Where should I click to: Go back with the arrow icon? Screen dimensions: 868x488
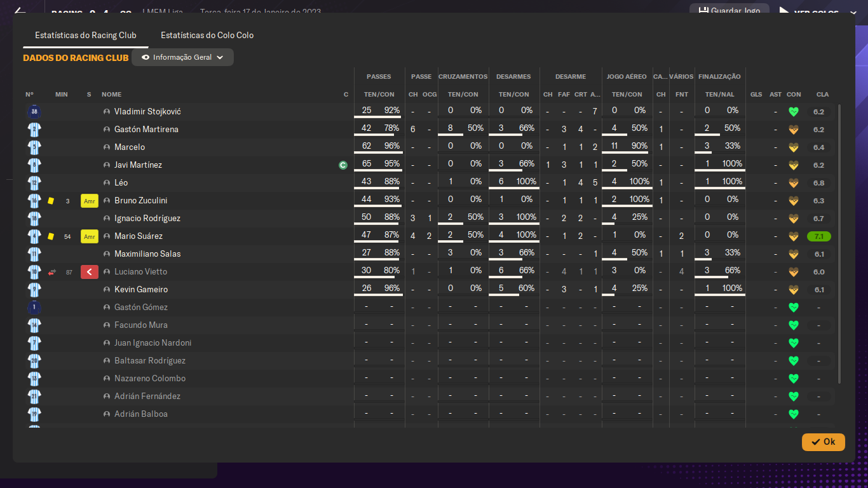(20, 11)
